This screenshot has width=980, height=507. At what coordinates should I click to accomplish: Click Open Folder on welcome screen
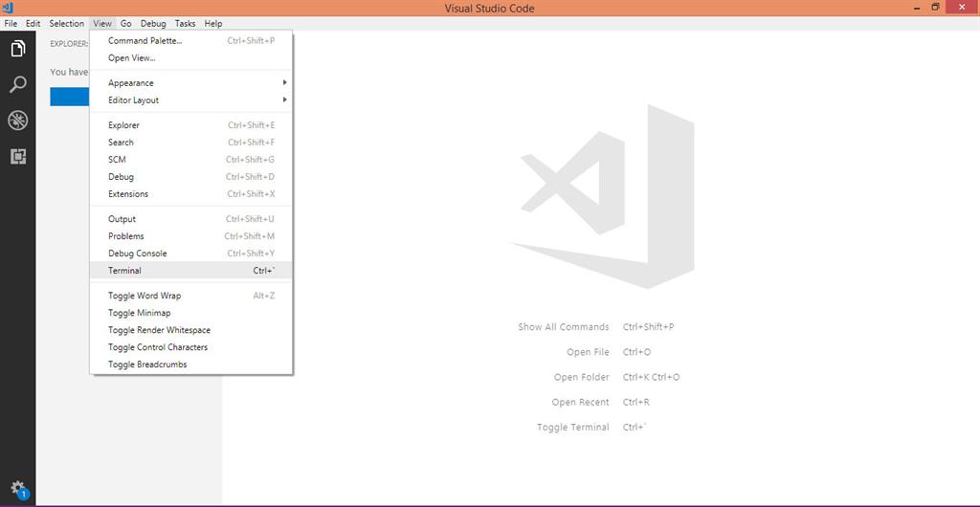(581, 377)
